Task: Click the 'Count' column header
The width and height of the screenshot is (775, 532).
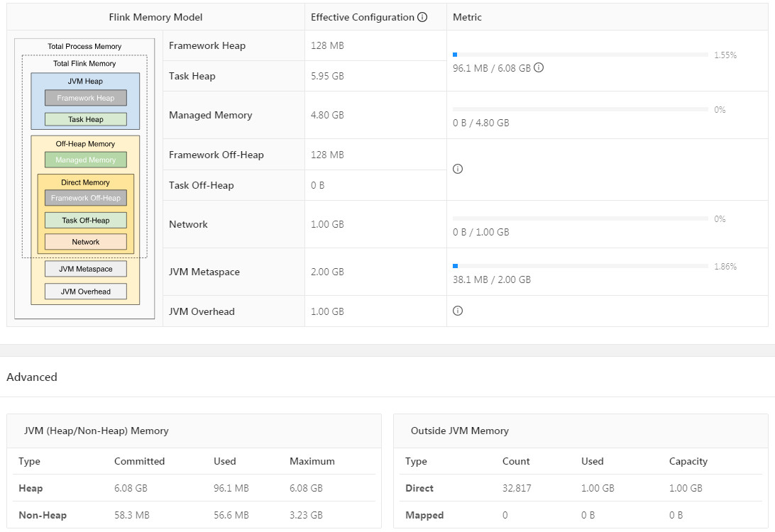Action: click(x=516, y=461)
